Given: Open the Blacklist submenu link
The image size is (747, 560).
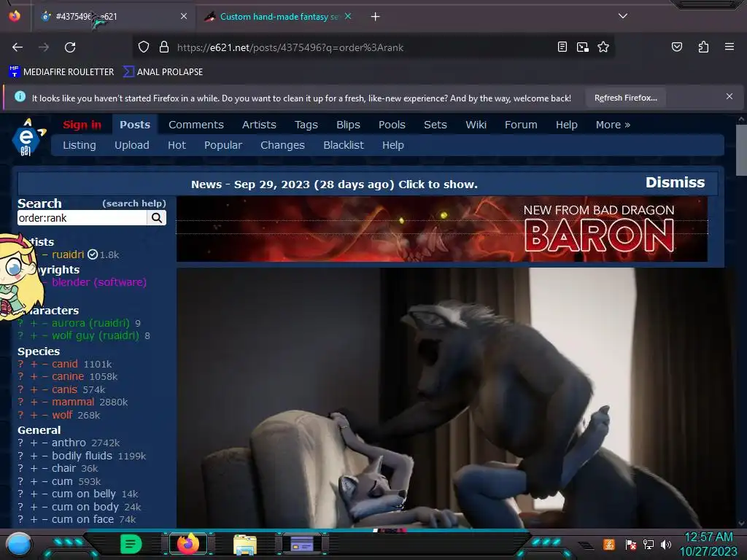Looking at the screenshot, I should pos(343,145).
